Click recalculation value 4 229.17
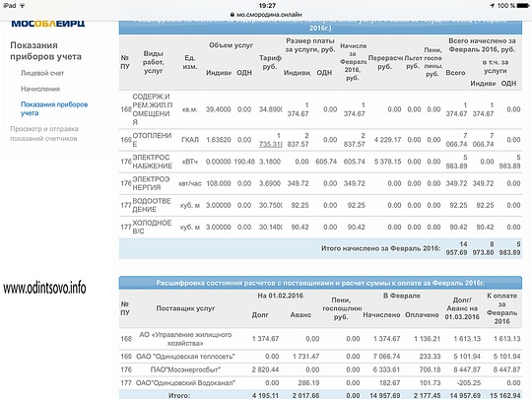The width and height of the screenshot is (532, 399). tap(387, 140)
